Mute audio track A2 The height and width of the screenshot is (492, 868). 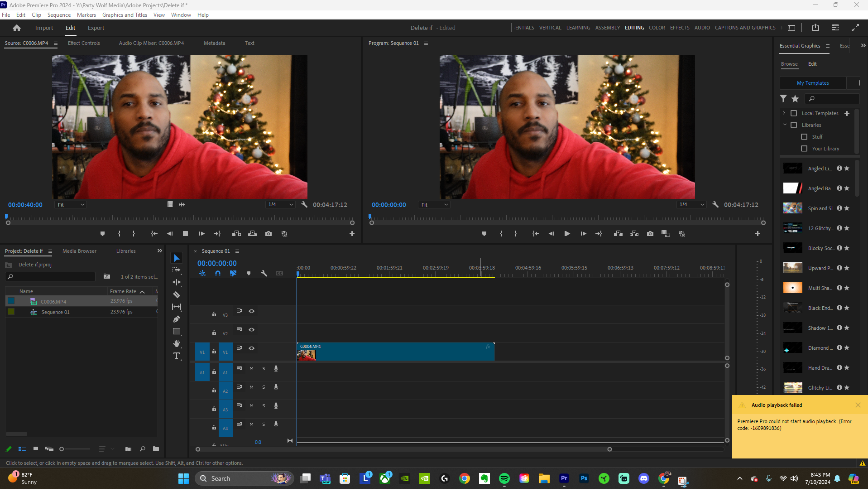251,387
